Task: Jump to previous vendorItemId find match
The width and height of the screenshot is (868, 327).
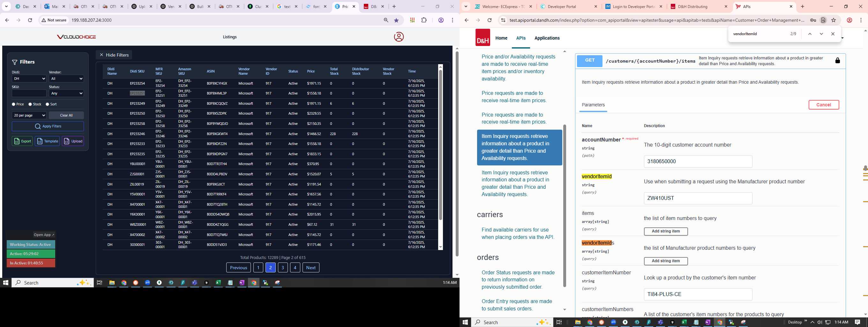Action: click(x=810, y=34)
